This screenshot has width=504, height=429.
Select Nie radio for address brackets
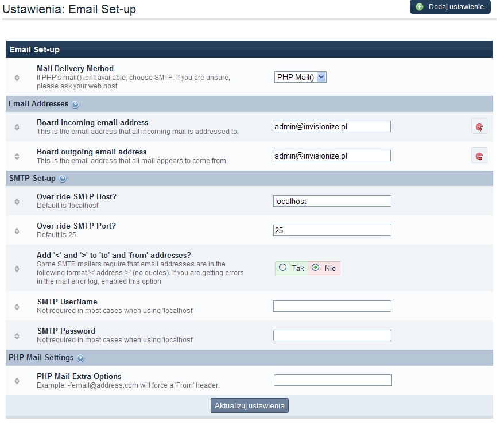click(x=315, y=268)
